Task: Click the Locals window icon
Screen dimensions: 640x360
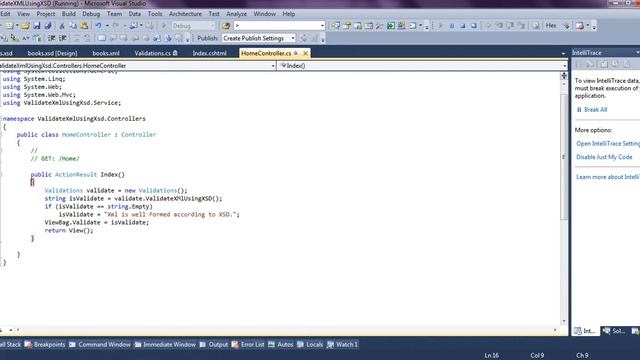Action: click(300, 344)
